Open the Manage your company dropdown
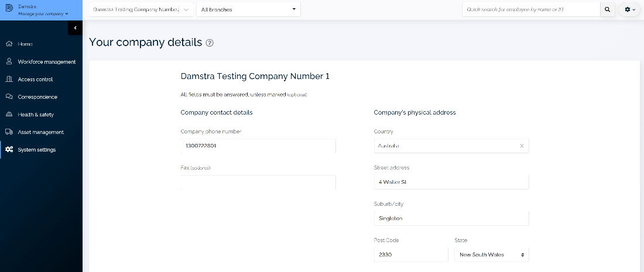The height and width of the screenshot is (272, 644). [x=43, y=13]
